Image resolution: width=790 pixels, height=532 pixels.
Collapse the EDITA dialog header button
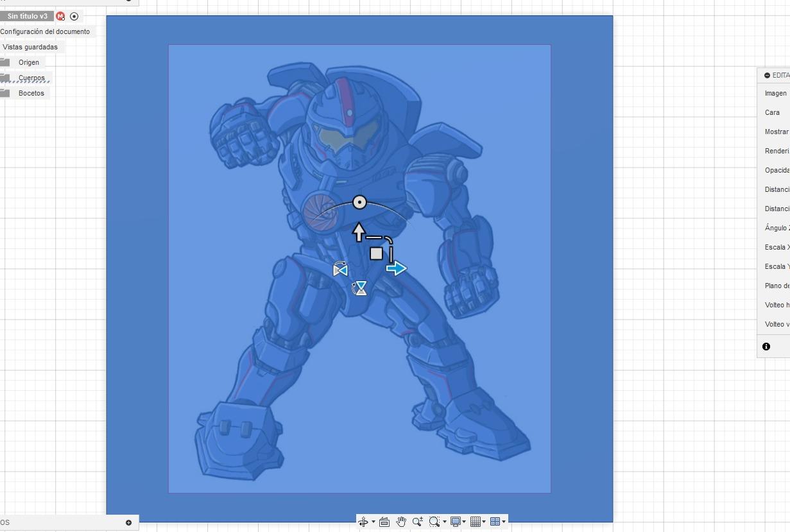click(767, 75)
